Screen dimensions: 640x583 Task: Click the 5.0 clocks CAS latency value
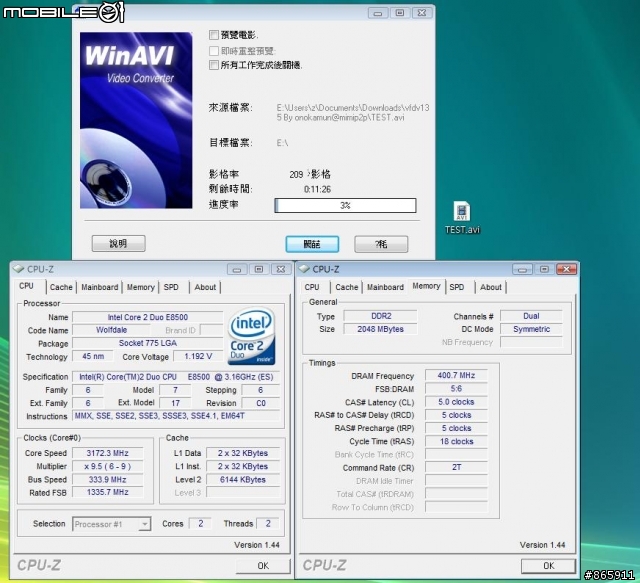click(456, 402)
